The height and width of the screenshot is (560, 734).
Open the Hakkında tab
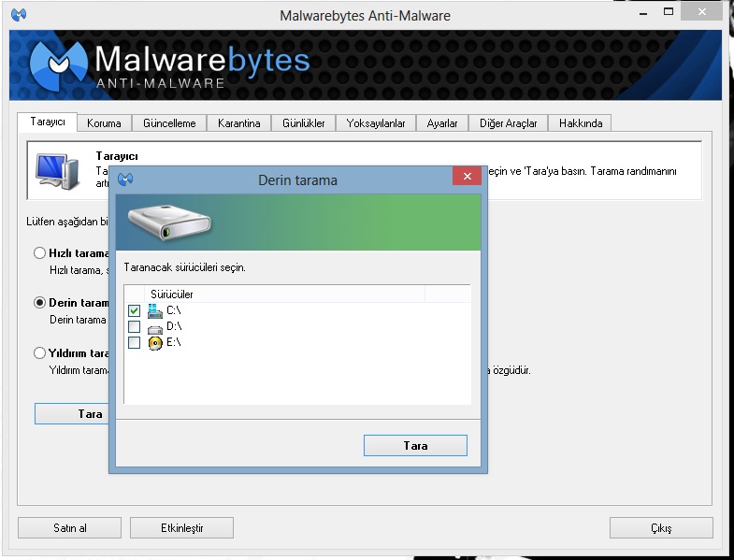click(581, 123)
